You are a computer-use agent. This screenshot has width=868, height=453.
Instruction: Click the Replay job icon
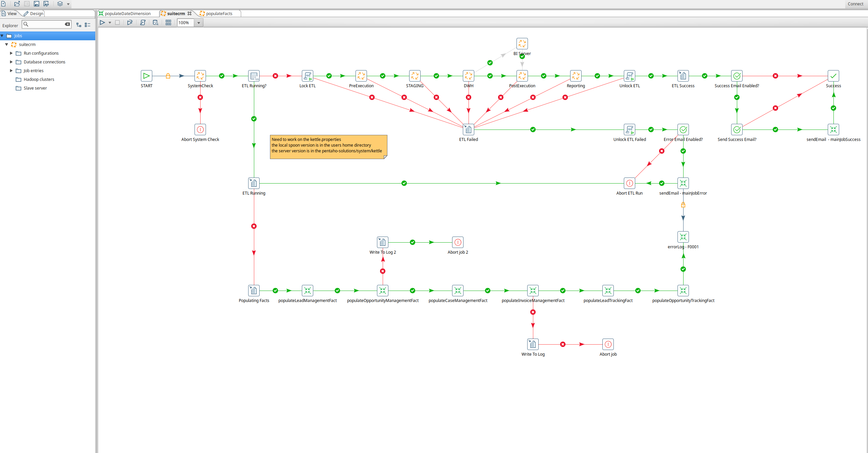[130, 22]
